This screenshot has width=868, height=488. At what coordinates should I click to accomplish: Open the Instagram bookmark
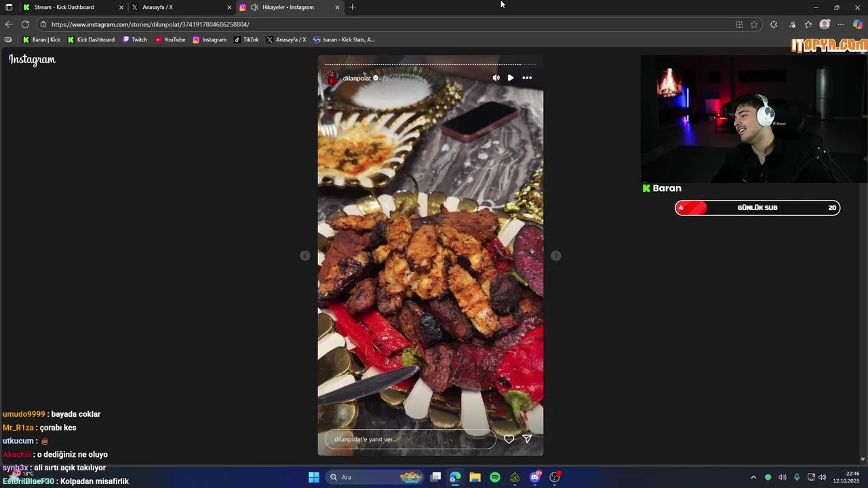(x=210, y=40)
